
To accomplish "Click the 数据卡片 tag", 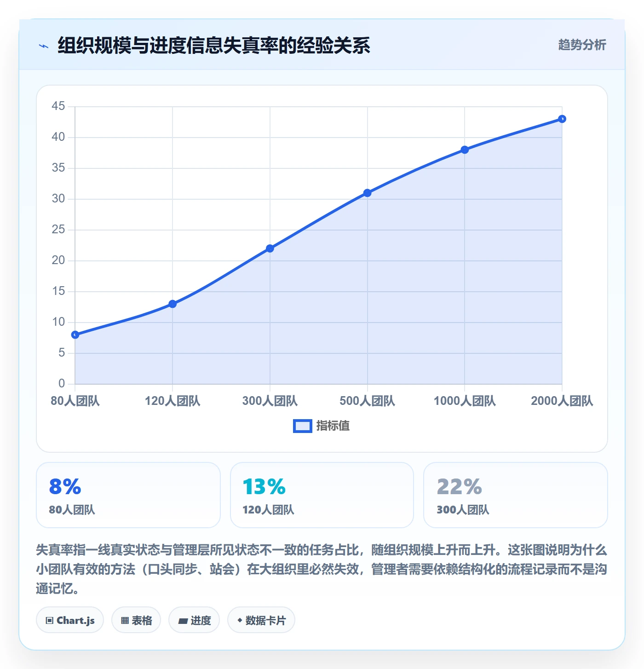I will 261,620.
